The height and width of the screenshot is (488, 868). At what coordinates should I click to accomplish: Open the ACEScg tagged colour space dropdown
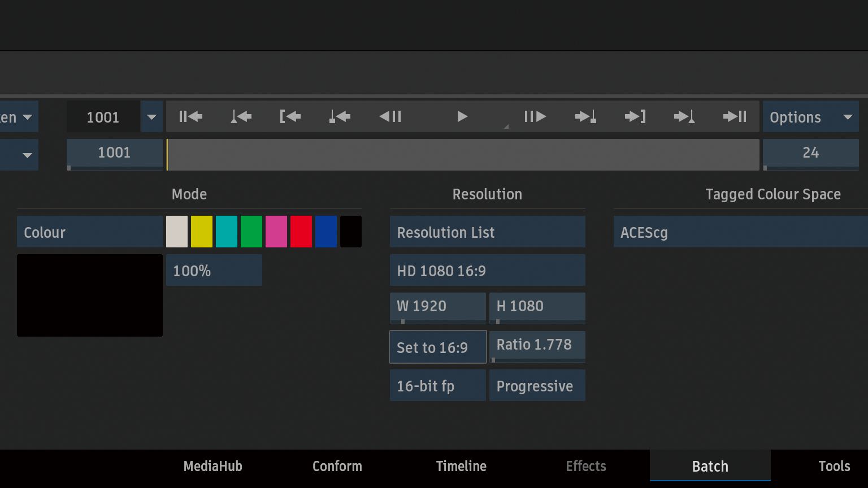[x=741, y=232]
